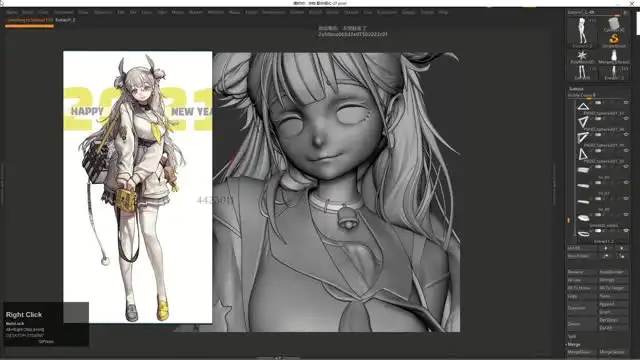The width and height of the screenshot is (640, 360).
Task: Collapse the Subtool palette header
Action: (576, 89)
